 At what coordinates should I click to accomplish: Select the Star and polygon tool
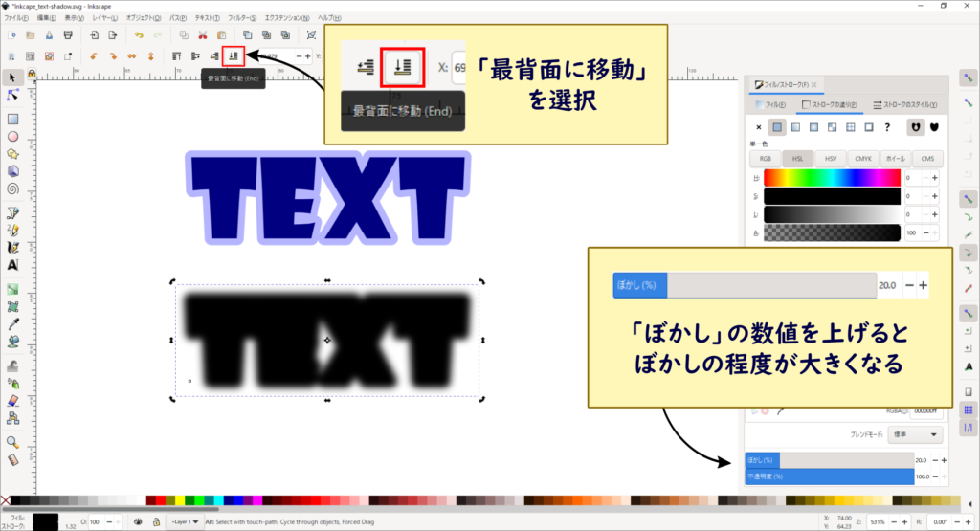pos(12,154)
